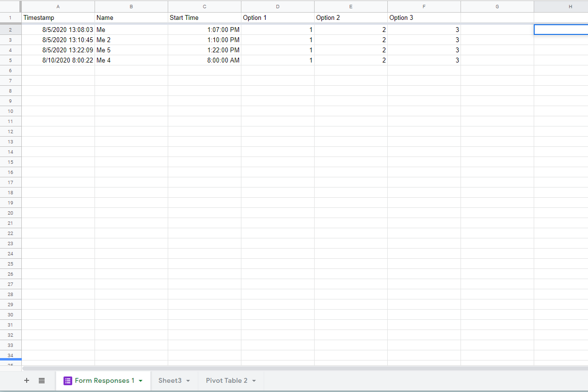Image resolution: width=588 pixels, height=392 pixels.
Task: Open the Form Responses 1 tab options arrow
Action: point(140,381)
